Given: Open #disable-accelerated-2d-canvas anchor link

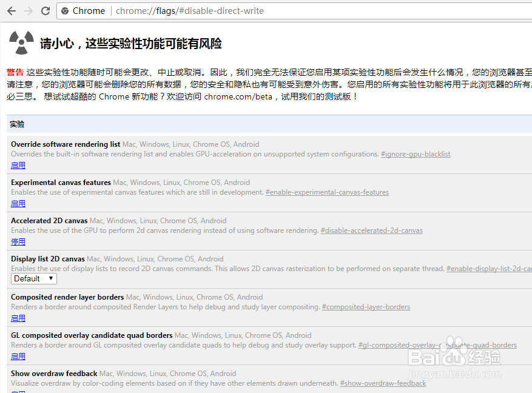Looking at the screenshot, I should (371, 230).
